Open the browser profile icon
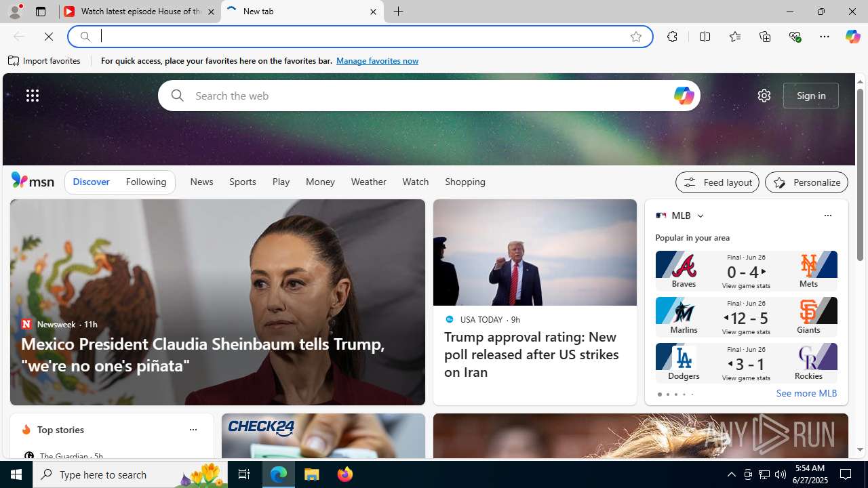The image size is (868, 488). pos(14,12)
